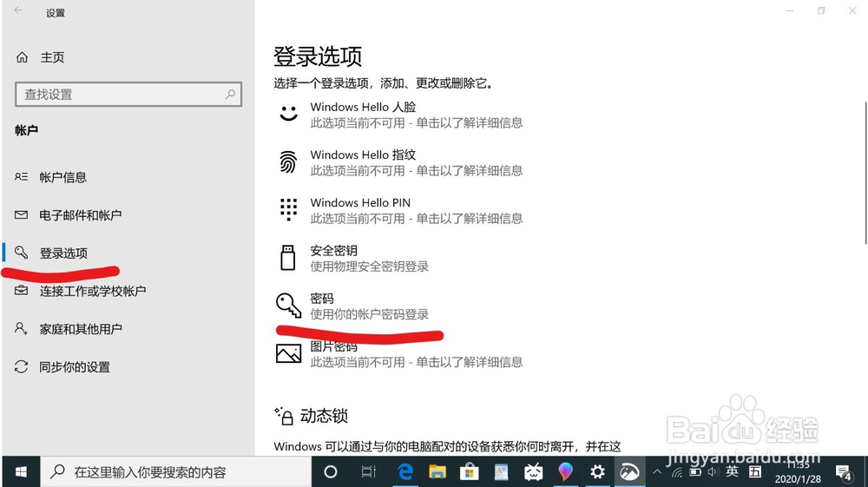The height and width of the screenshot is (487, 868).
Task: Open Task View on the taskbar
Action: [368, 471]
